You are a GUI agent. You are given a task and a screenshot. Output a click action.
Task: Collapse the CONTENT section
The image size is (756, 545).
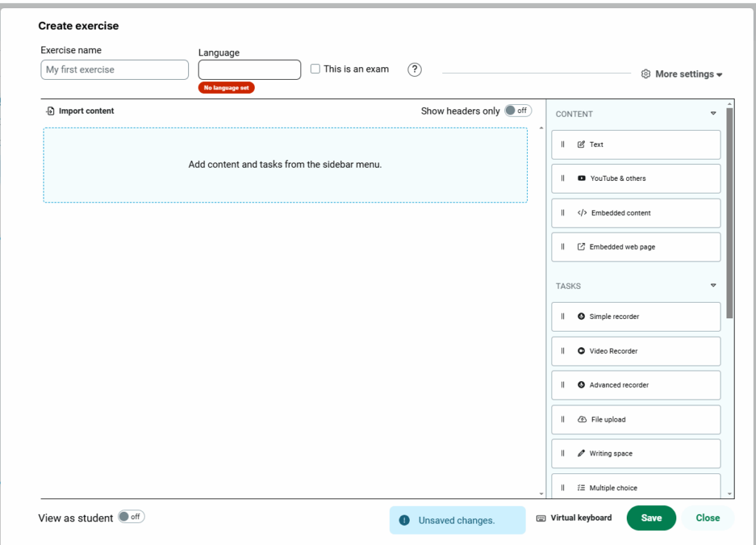tap(712, 114)
